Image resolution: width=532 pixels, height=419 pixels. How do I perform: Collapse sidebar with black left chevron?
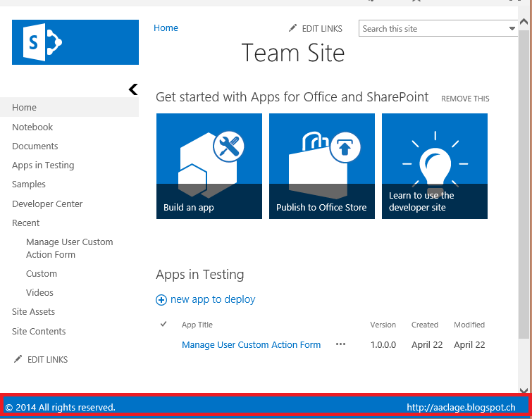(x=133, y=89)
